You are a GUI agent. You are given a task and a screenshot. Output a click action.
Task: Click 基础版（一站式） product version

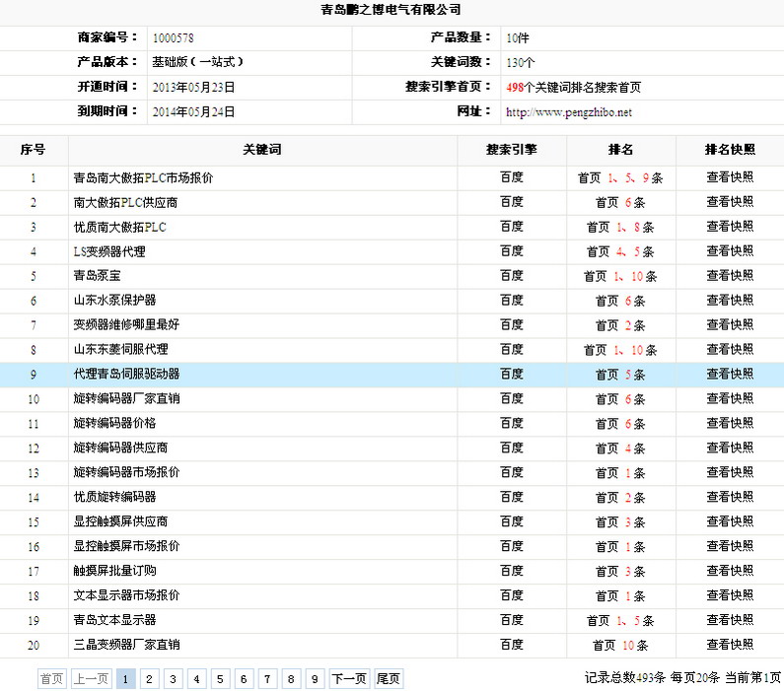(x=198, y=62)
